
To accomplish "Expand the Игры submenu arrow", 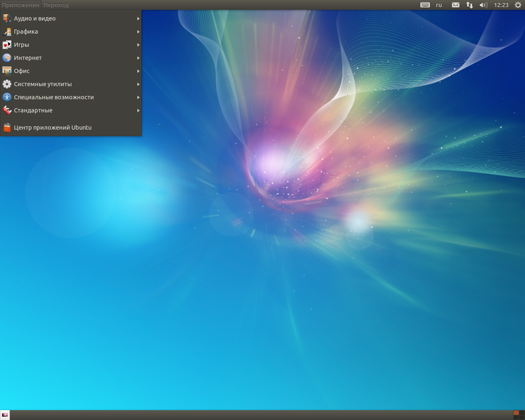I will click(138, 45).
